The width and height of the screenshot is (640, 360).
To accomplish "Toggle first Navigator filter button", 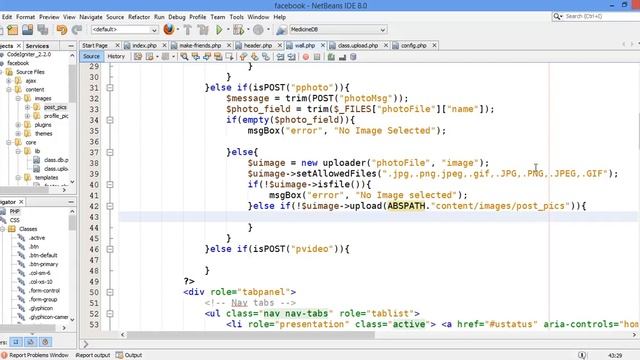I will pos(16,342).
